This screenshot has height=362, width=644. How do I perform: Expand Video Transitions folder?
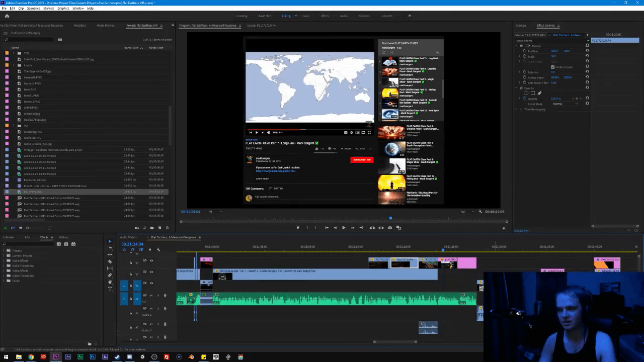point(4,276)
